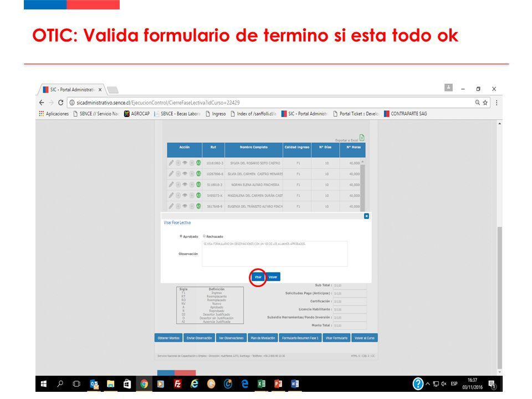Open the SENCE - Becas Laborales bookmark

point(177,114)
